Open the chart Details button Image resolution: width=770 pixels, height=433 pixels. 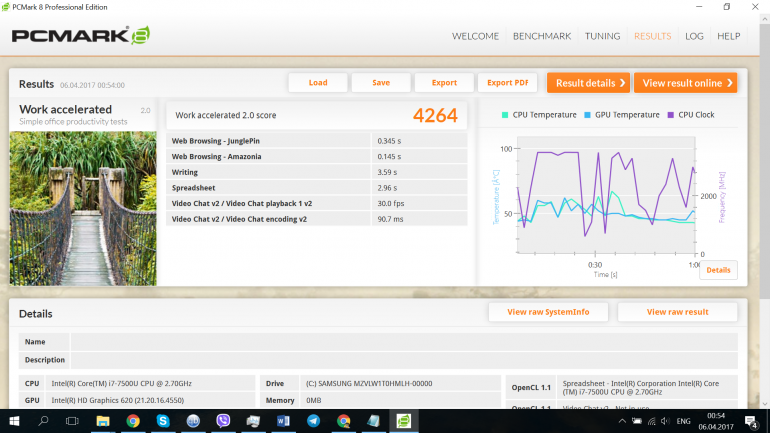tap(718, 270)
